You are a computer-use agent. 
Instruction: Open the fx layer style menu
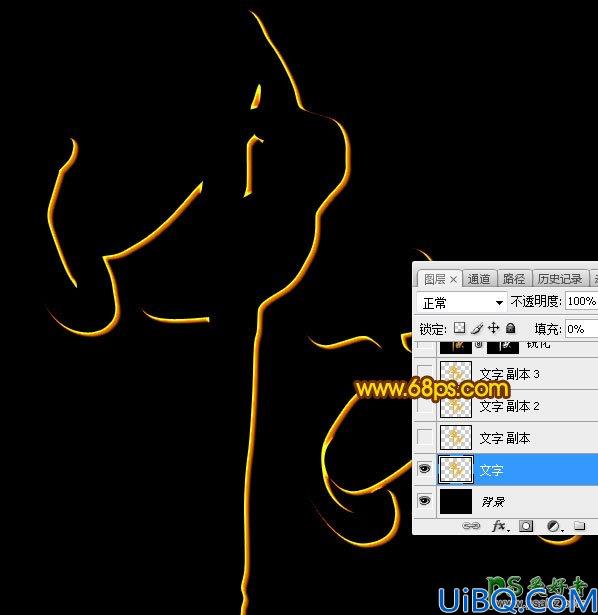coord(500,526)
